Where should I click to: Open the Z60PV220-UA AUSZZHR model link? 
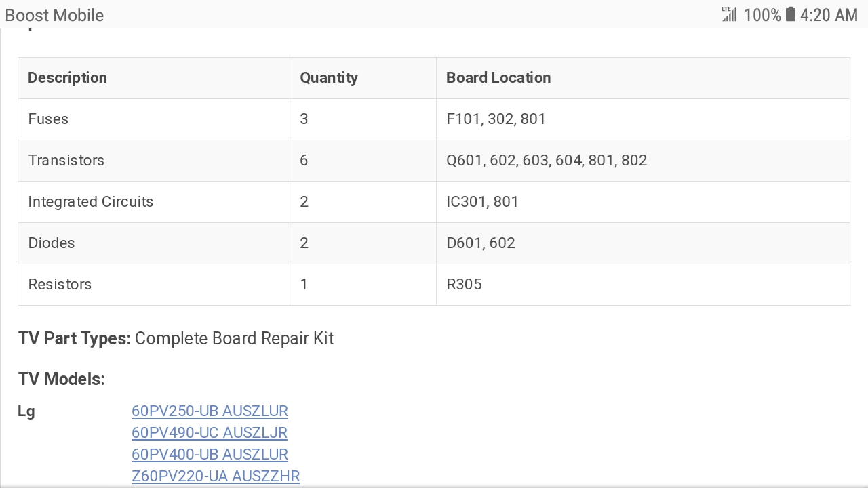216,476
